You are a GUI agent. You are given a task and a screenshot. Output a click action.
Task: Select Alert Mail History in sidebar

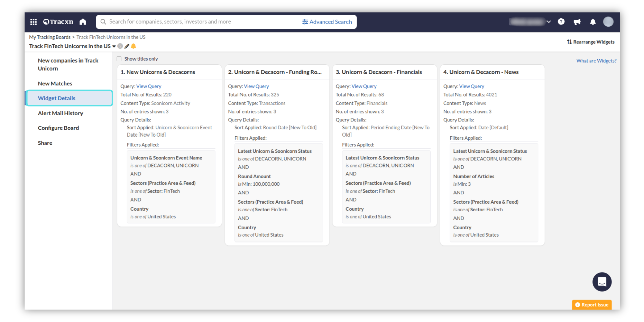click(60, 113)
